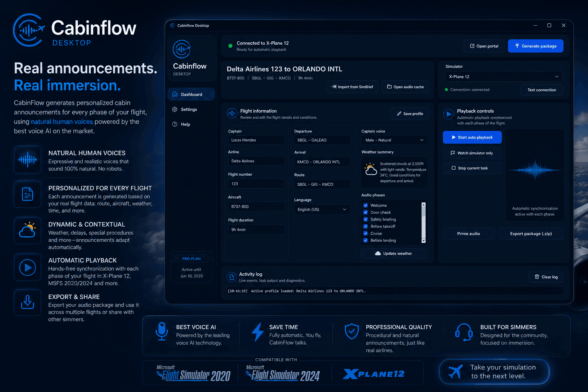
Task: Open the Settings sidebar item
Action: tap(191, 109)
